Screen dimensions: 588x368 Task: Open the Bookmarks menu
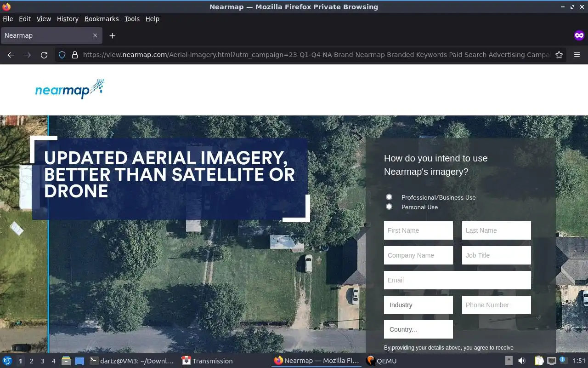click(x=102, y=19)
